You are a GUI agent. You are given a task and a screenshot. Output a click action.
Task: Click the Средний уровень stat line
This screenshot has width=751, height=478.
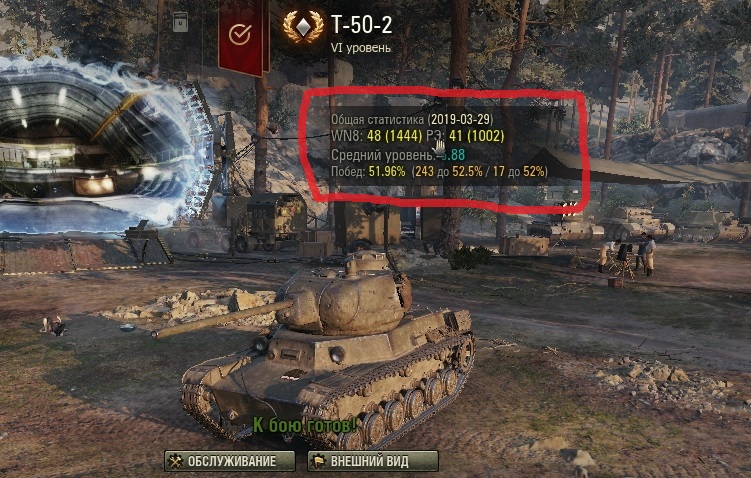point(398,155)
